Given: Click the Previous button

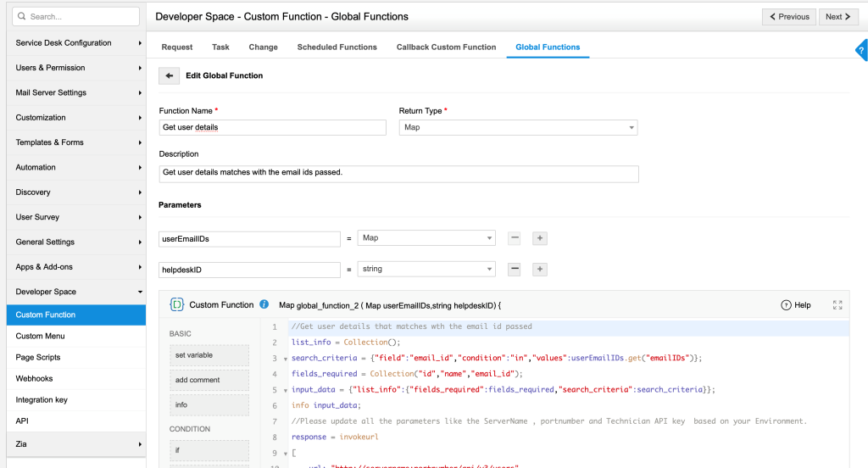Looking at the screenshot, I should (789, 16).
